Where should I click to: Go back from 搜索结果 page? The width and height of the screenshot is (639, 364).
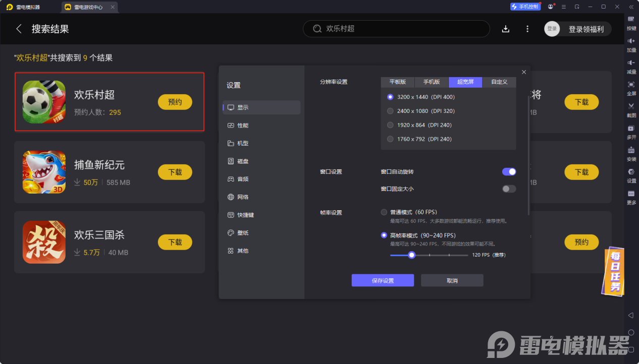point(19,29)
